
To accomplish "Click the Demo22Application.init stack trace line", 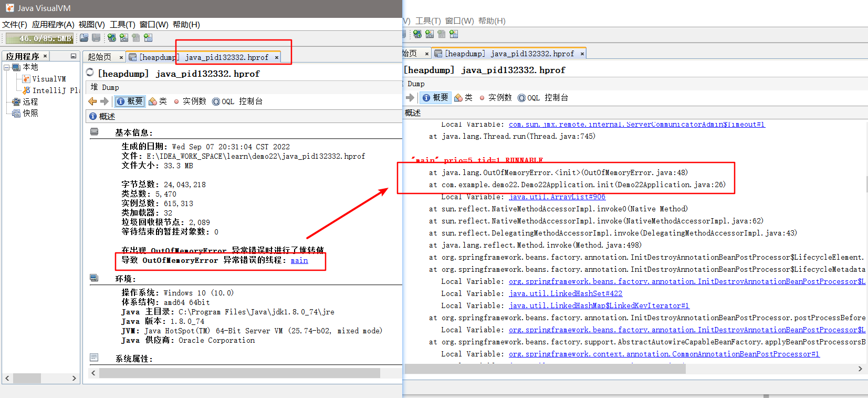I will (577, 185).
